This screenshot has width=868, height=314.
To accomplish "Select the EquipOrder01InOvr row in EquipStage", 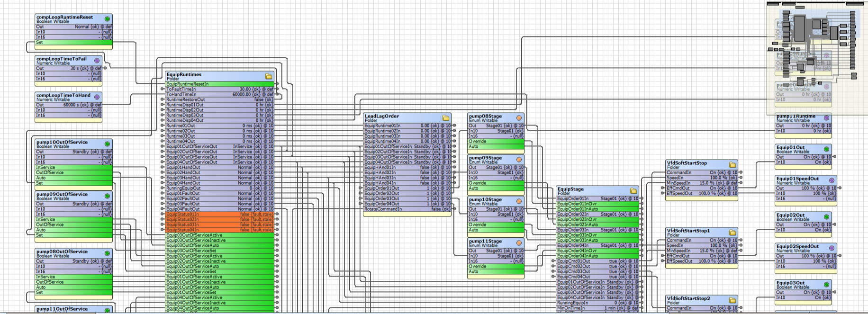I will point(598,204).
